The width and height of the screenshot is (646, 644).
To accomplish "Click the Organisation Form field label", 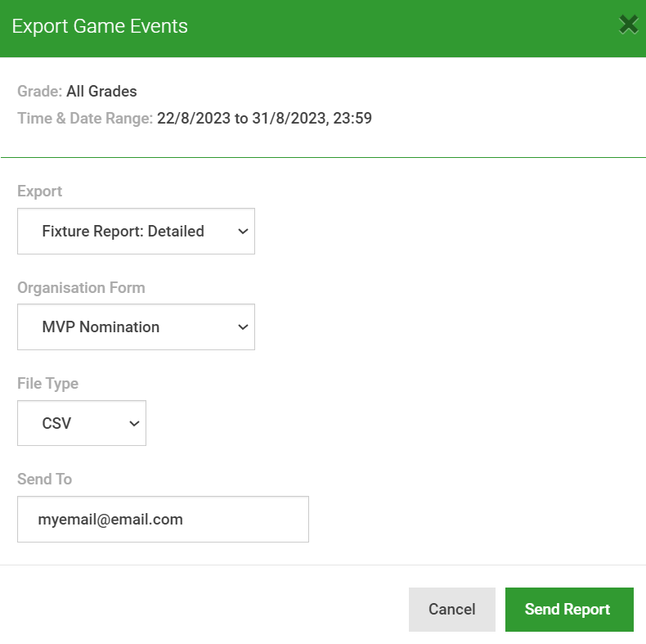I will click(x=81, y=288).
